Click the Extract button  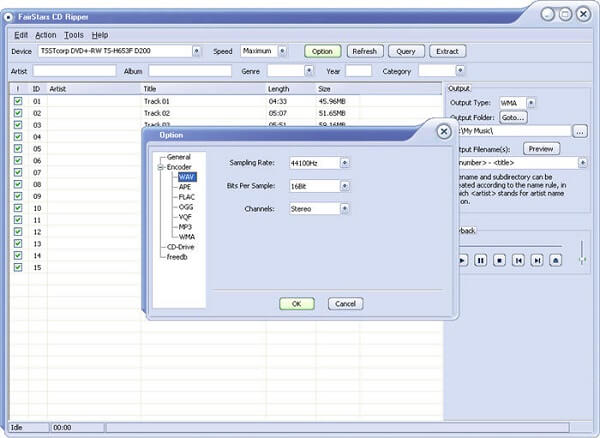tap(447, 51)
